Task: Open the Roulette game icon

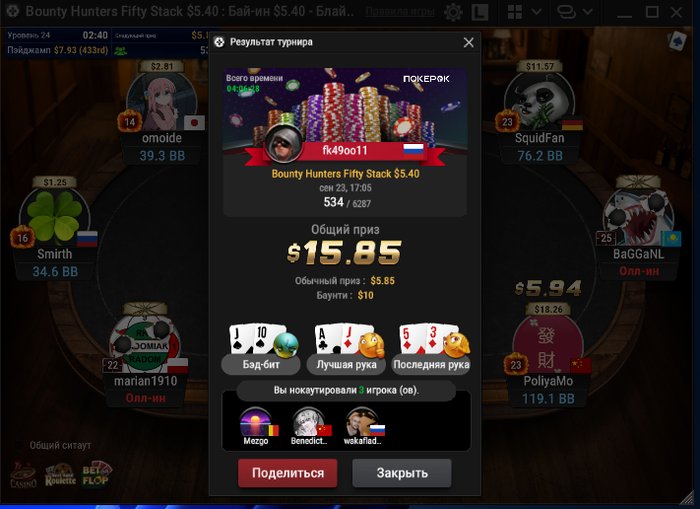Action: 60,475
